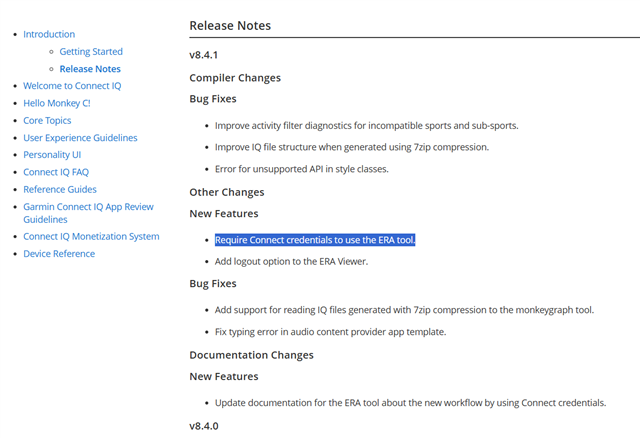Visit the Connect IQ FAQ link
The width and height of the screenshot is (640, 438).
56,172
